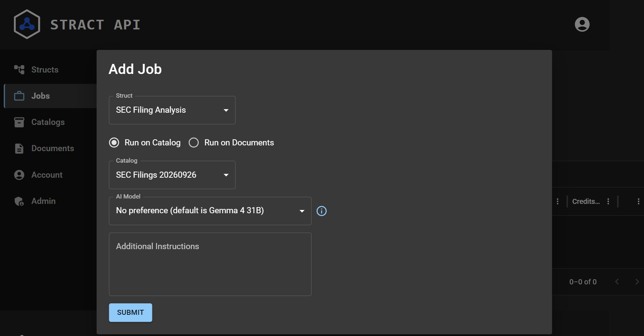The image size is (644, 336).
Task: Click the Account person icon
Action: point(19,175)
